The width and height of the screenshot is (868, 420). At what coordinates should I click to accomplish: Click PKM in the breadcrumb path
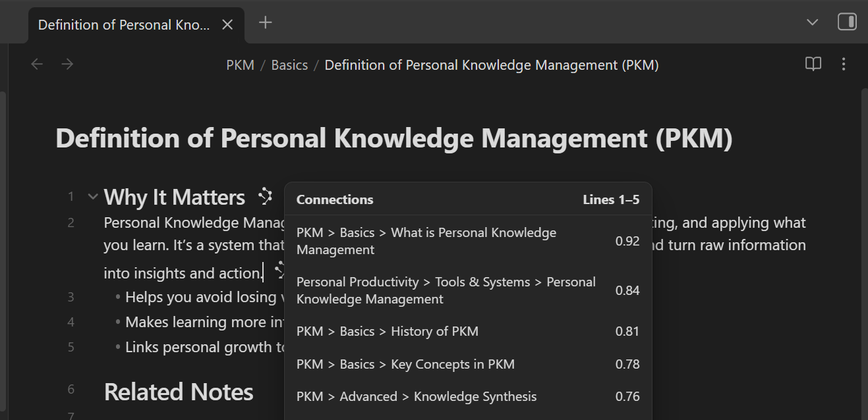point(240,65)
